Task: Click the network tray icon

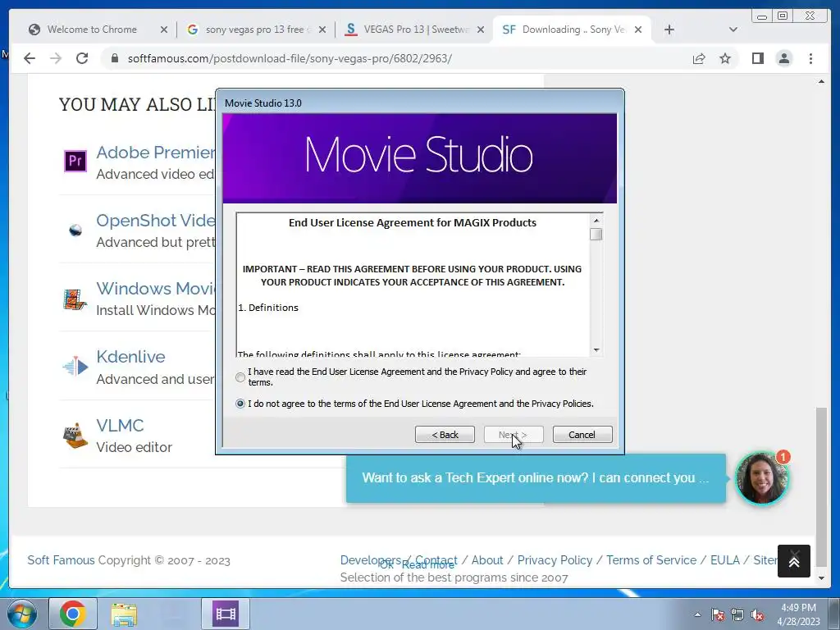Action: pyautogui.click(x=737, y=614)
